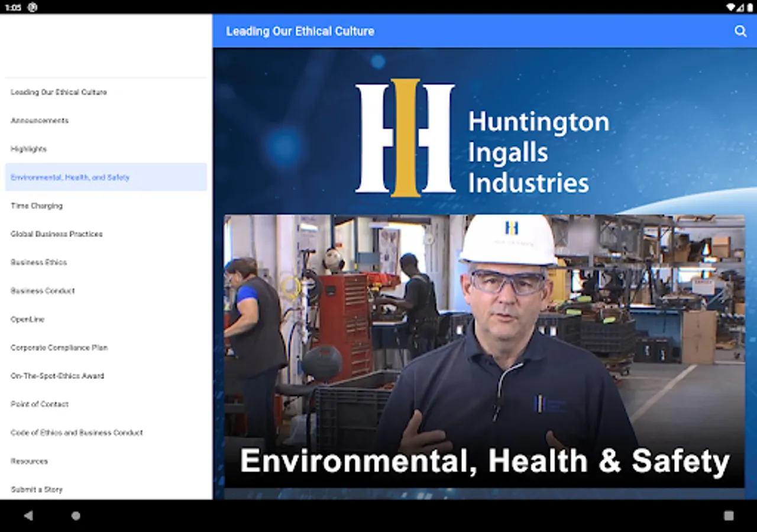The image size is (757, 532).
Task: Tap the Android home circle button
Action: click(x=76, y=516)
